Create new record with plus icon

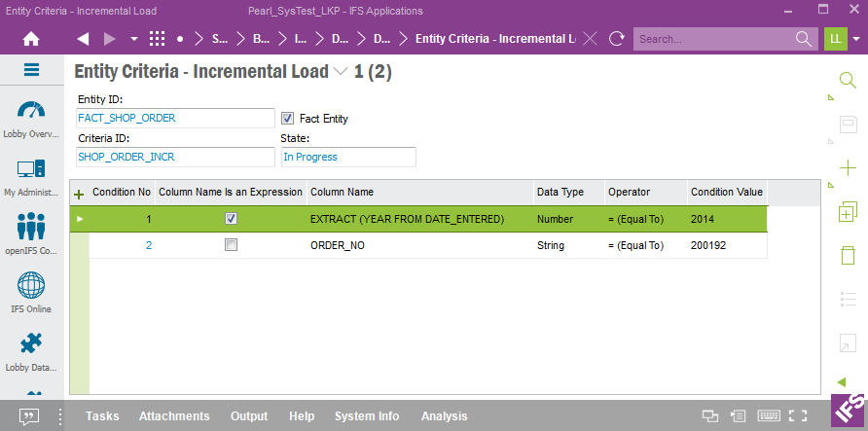849,167
